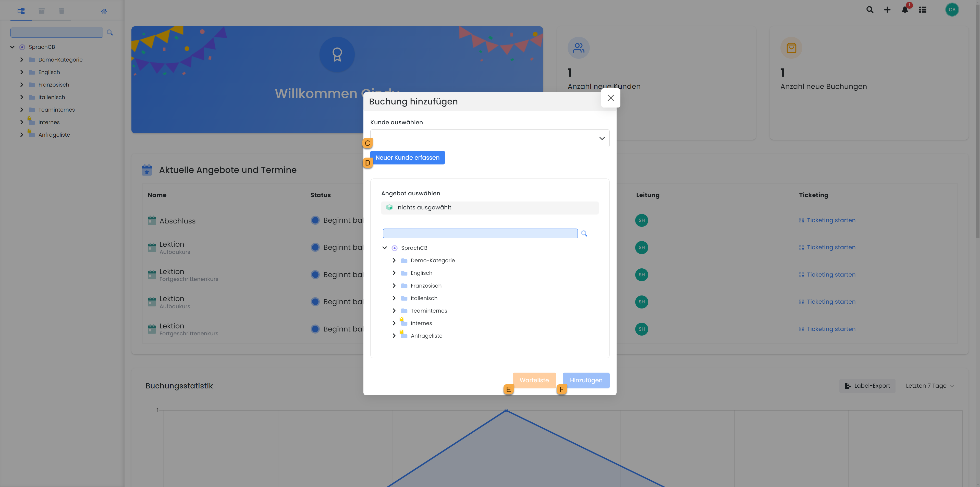Viewport: 980px width, 487px height.
Task: Click the Leitung column header
Action: click(647, 195)
